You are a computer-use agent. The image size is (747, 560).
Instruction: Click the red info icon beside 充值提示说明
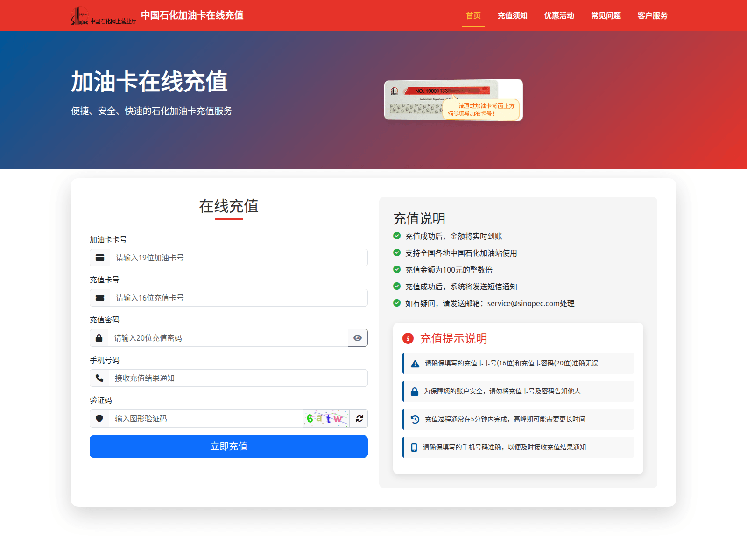[408, 338]
